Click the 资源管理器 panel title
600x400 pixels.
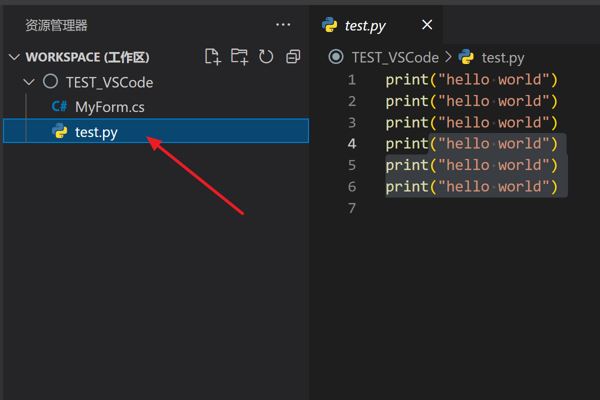(56, 25)
